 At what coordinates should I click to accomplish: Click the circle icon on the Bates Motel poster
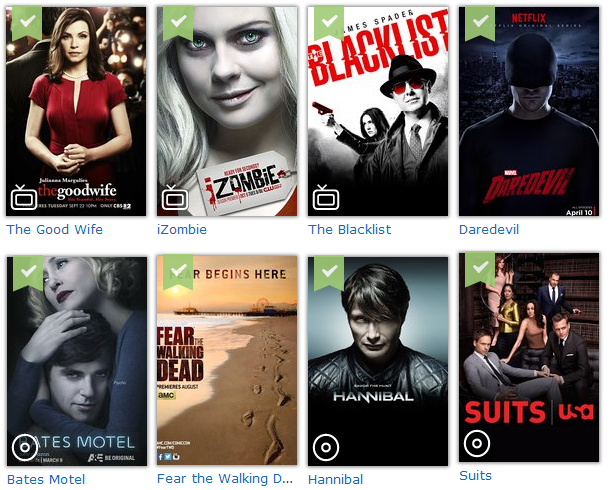[x=25, y=447]
